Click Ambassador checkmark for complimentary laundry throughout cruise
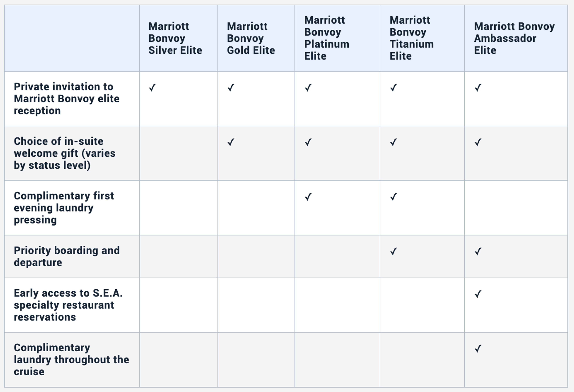The height and width of the screenshot is (392, 574). click(x=478, y=348)
